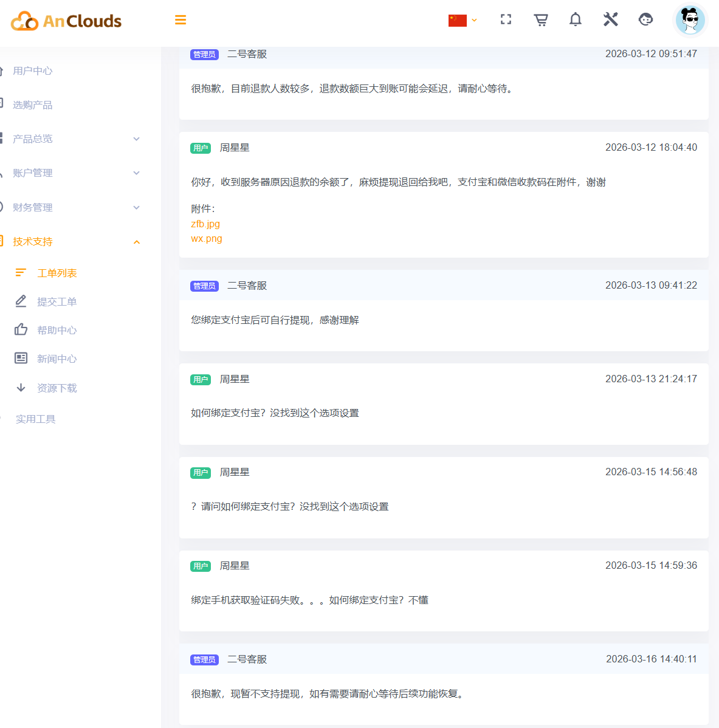Click the 附件 label
This screenshot has width=719, height=728.
tap(203, 208)
